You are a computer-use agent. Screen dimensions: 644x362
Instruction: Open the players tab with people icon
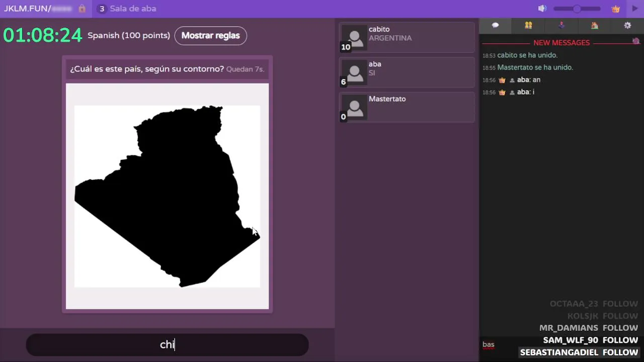(528, 25)
